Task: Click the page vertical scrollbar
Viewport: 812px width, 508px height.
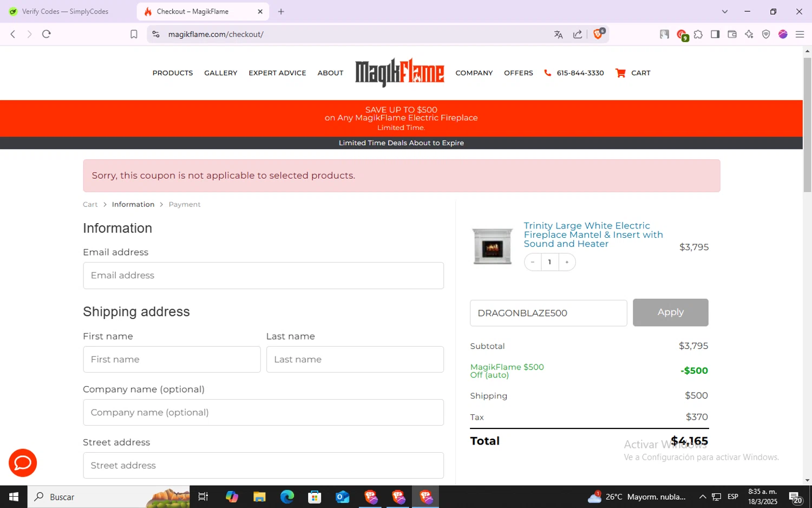Action: [x=807, y=124]
